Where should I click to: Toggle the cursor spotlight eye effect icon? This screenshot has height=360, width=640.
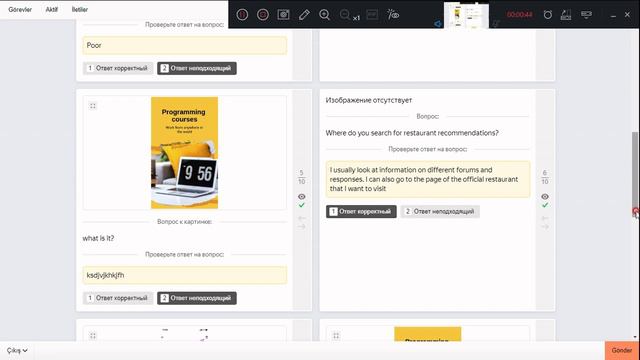click(393, 15)
